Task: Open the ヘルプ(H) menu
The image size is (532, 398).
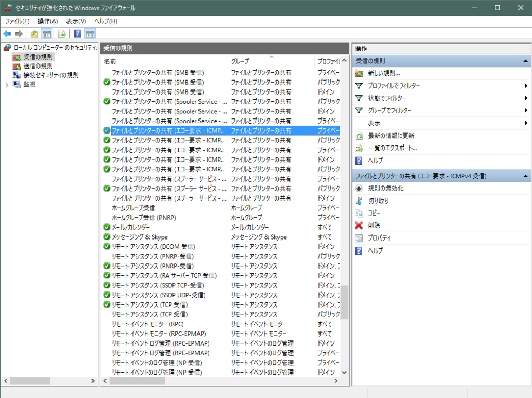Action: (105, 21)
